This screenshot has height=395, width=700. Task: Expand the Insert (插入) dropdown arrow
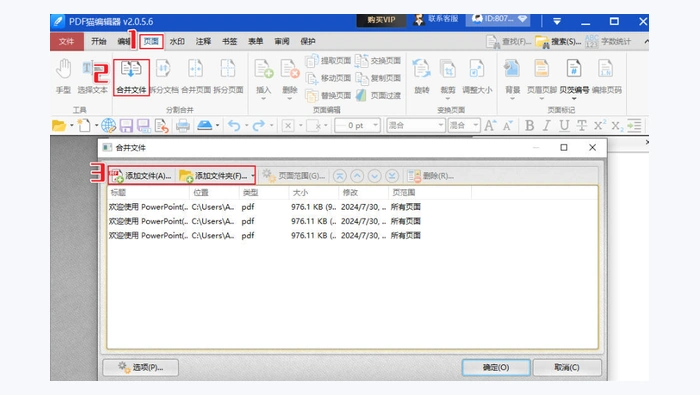263,98
